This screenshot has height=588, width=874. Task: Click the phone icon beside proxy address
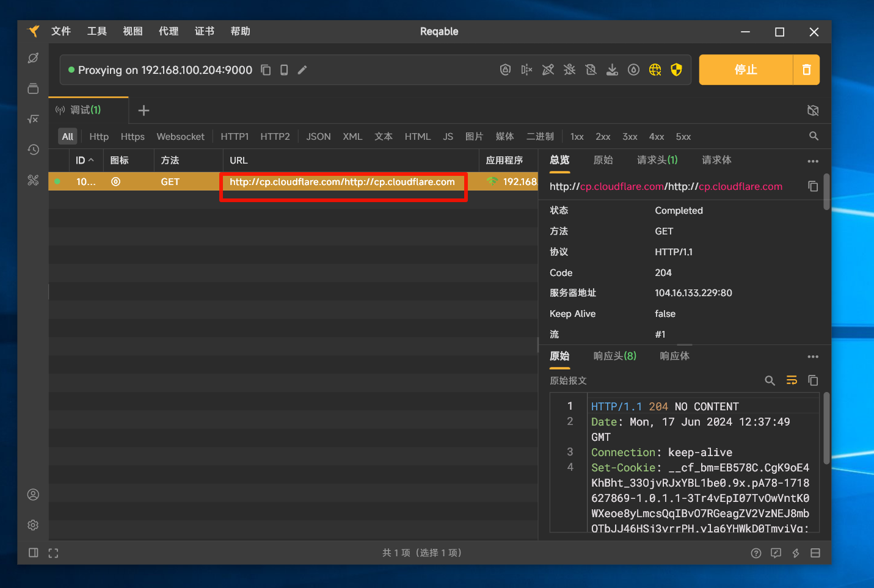(x=284, y=70)
